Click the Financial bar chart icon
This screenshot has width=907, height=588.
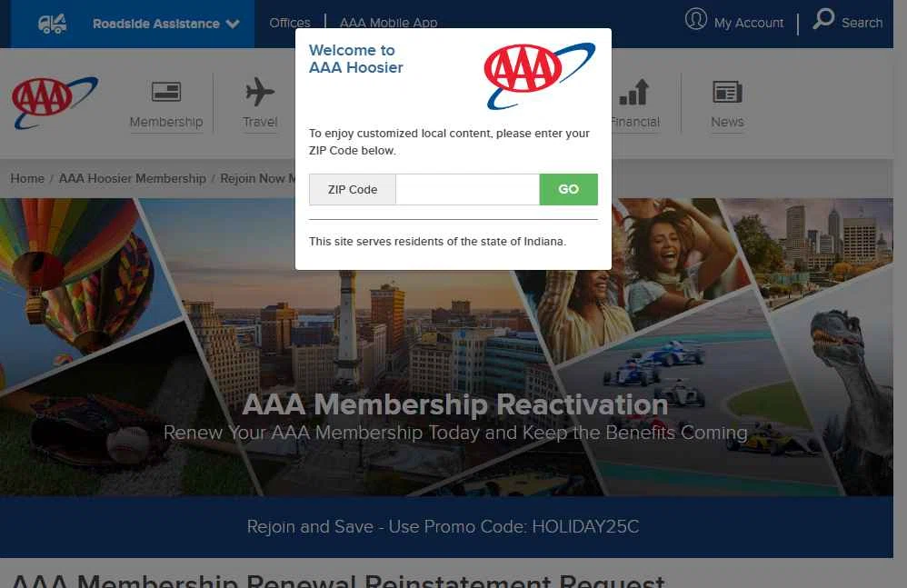point(634,92)
